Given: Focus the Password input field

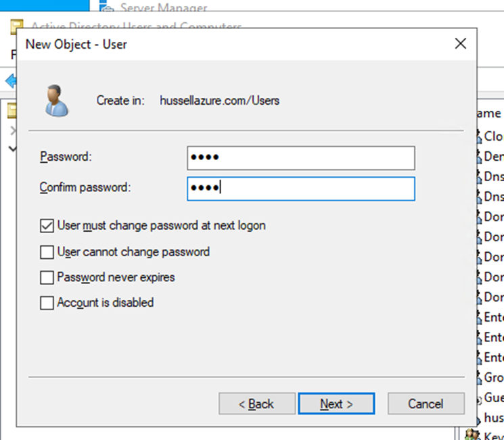Looking at the screenshot, I should pos(301,158).
